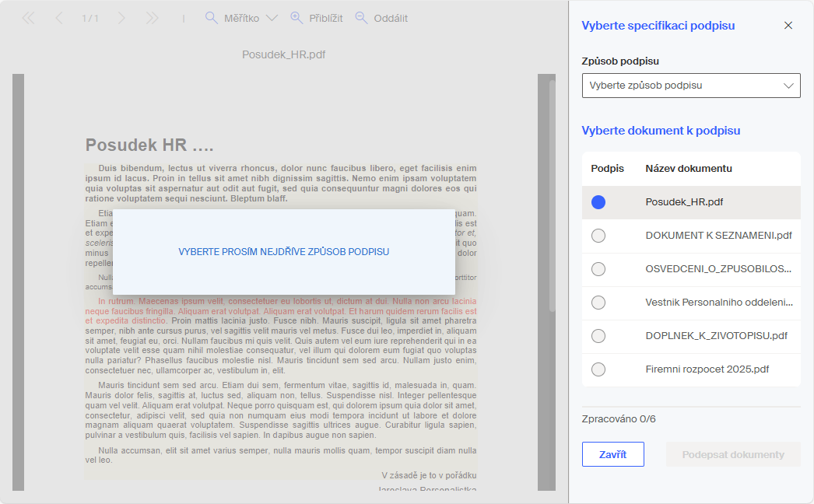
Task: Click the Posudek_HR.pdf viewer title
Action: 283,54
